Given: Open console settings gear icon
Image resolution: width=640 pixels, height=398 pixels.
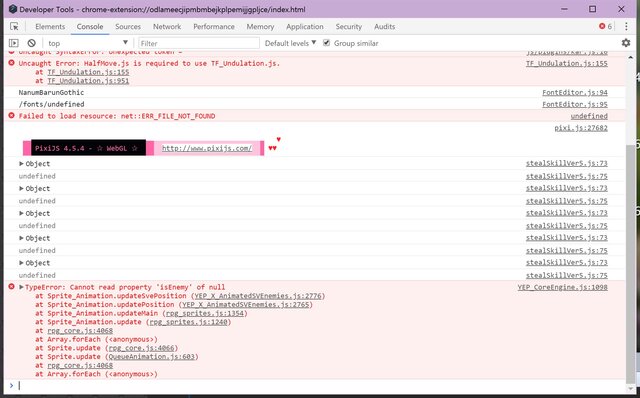Looking at the screenshot, I should [626, 42].
